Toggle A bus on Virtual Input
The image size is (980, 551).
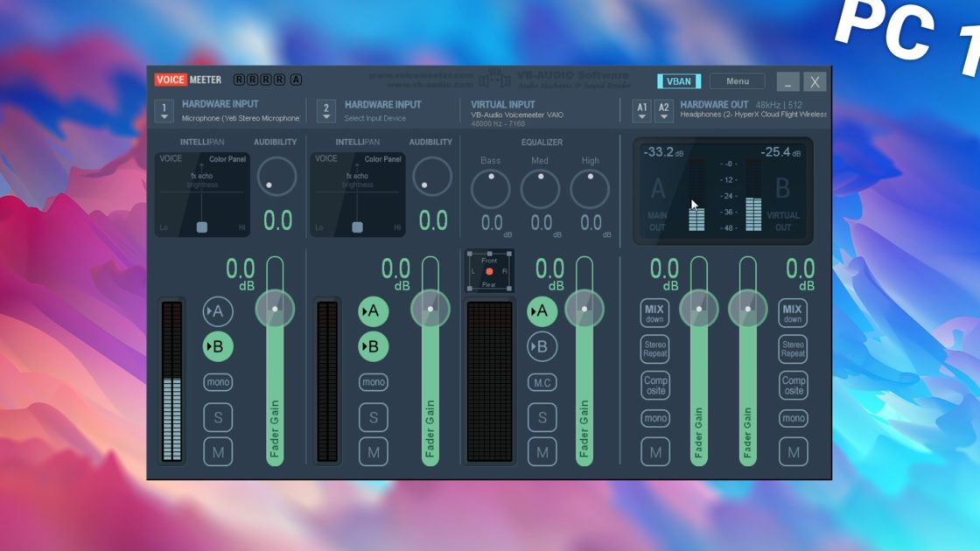pos(542,310)
